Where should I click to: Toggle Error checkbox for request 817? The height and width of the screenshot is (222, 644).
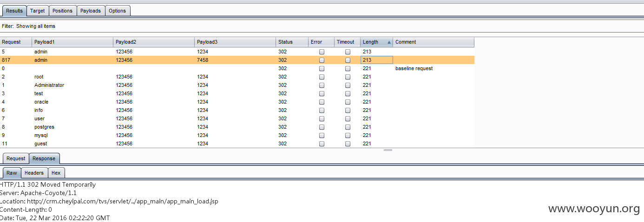pos(322,60)
